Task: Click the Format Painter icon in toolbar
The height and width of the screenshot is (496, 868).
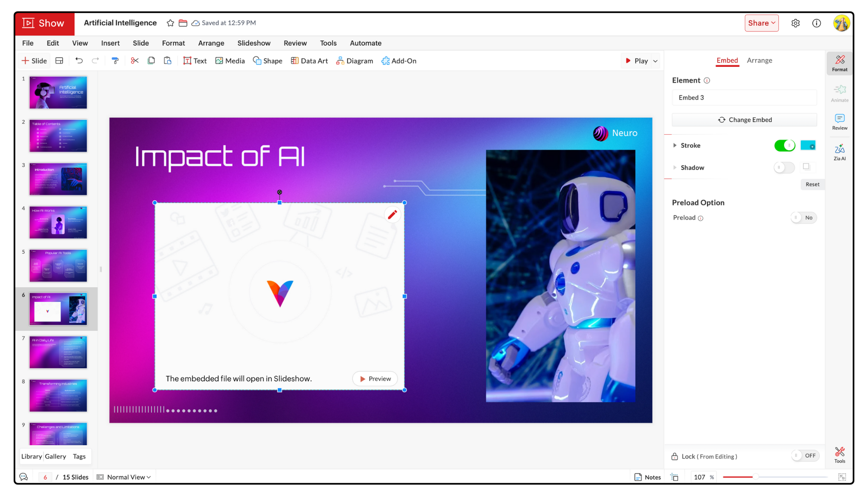Action: click(115, 61)
